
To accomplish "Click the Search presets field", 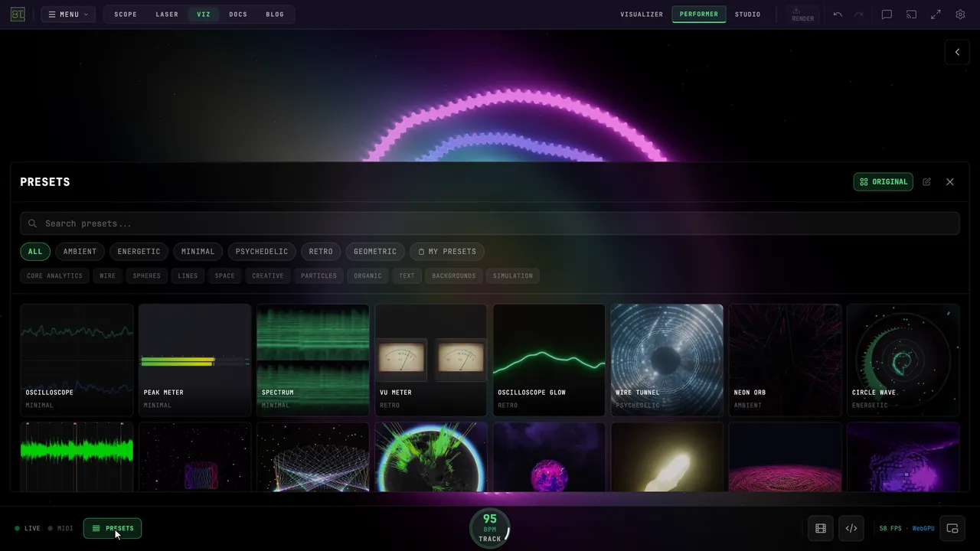I will tap(490, 223).
